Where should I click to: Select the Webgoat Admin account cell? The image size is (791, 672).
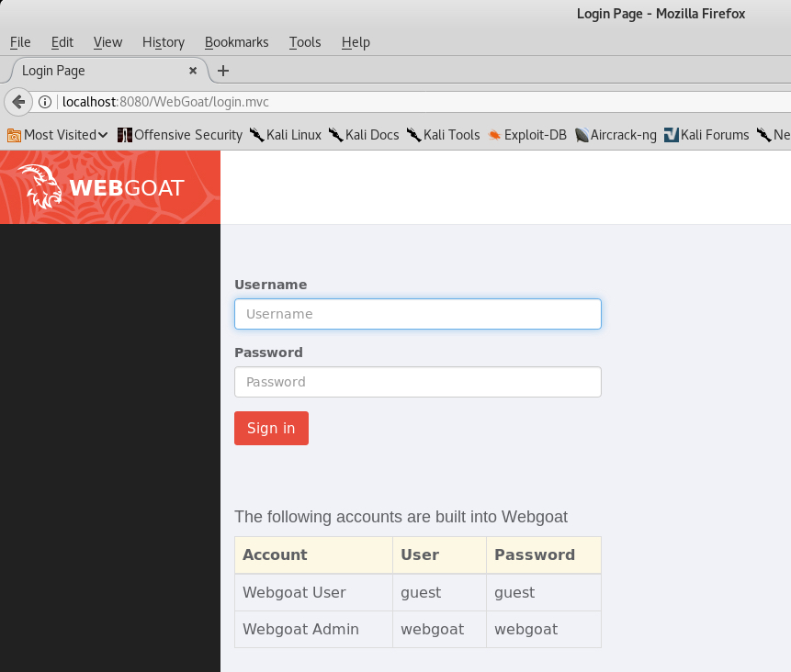[314, 629]
